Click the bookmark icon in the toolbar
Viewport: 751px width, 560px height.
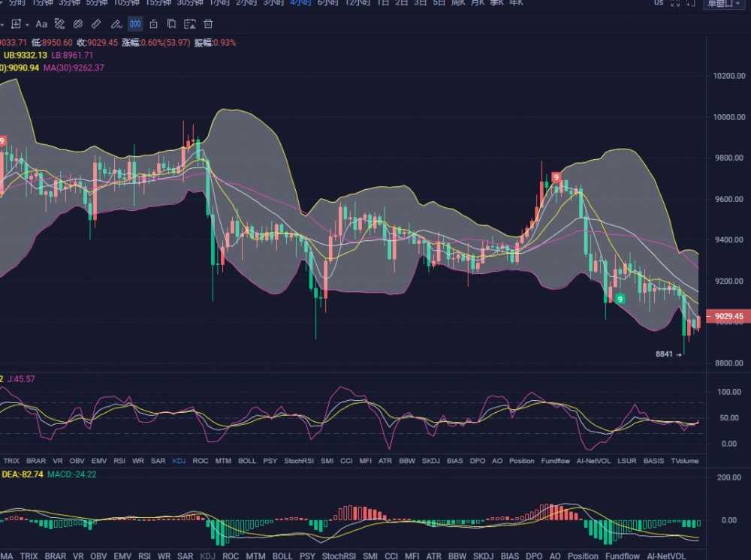[172, 24]
